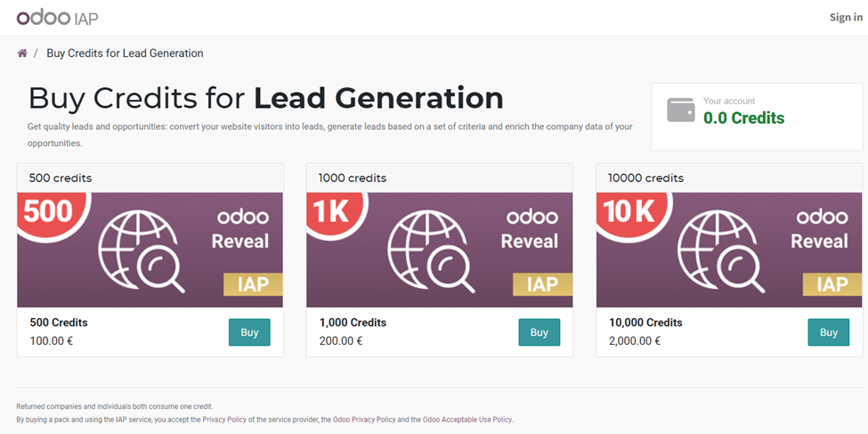Open the Sign in page
This screenshot has height=434, width=868.
[845, 18]
